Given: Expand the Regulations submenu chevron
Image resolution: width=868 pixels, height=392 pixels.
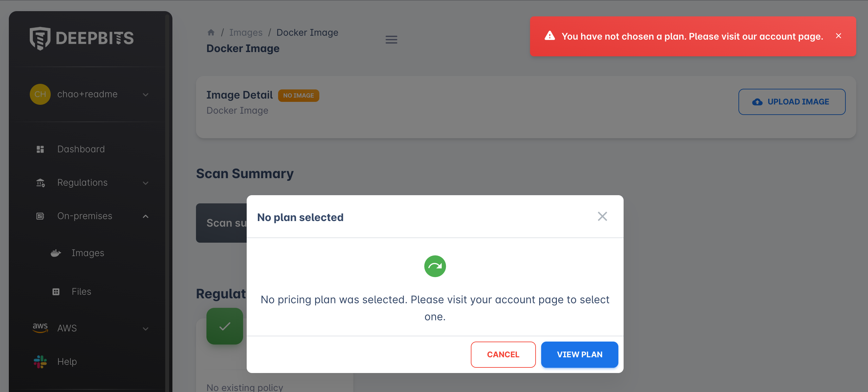Looking at the screenshot, I should pos(146,183).
